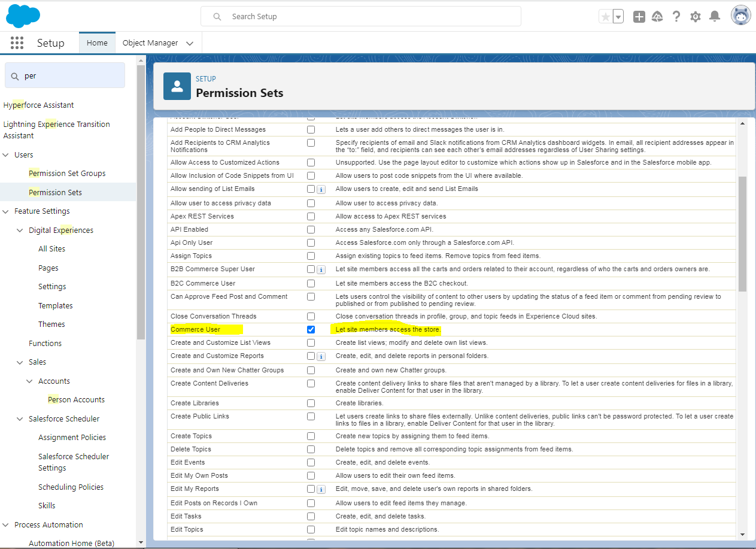Click the 'Create Public Links' label

[x=199, y=416]
